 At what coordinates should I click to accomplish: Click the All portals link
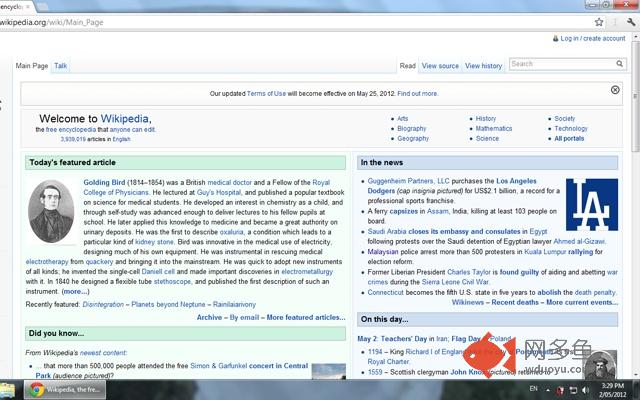[569, 138]
